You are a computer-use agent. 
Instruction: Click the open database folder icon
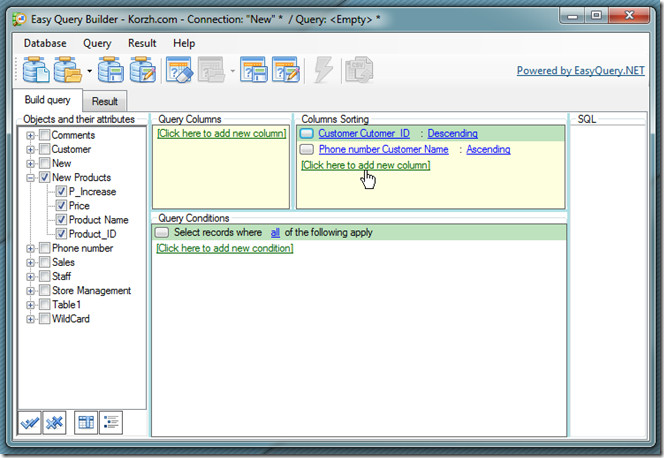click(x=68, y=69)
